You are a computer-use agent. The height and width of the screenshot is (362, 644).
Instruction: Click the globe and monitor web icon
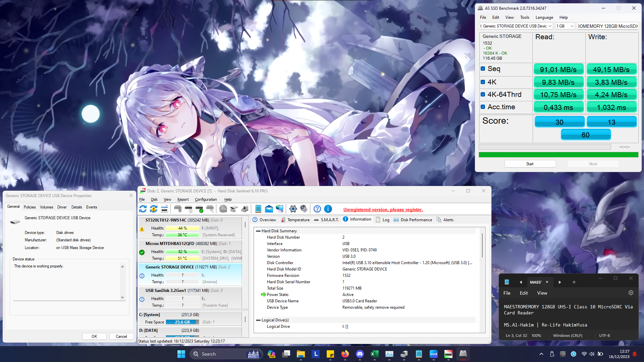[x=280, y=209]
